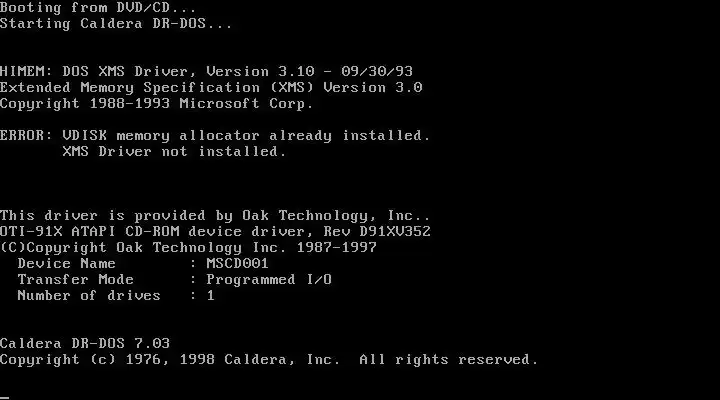The width and height of the screenshot is (720, 400).
Task: Click 'Copyright 1988-1993 Microsoft Corp.' text
Action: (x=157, y=104)
